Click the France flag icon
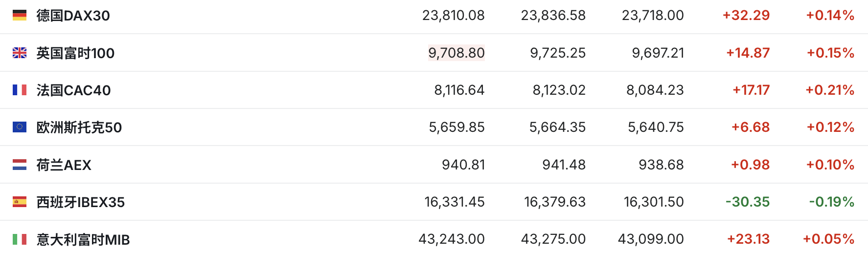 click(20, 90)
